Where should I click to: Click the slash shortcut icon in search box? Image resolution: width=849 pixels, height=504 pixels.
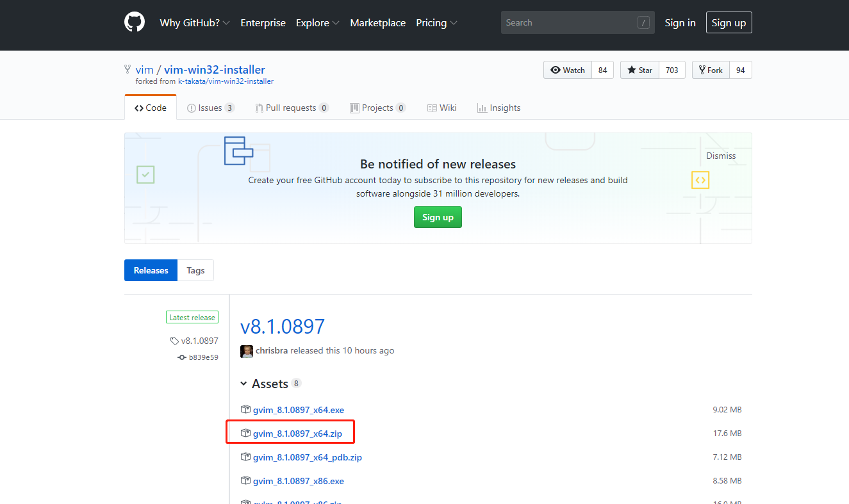click(643, 23)
